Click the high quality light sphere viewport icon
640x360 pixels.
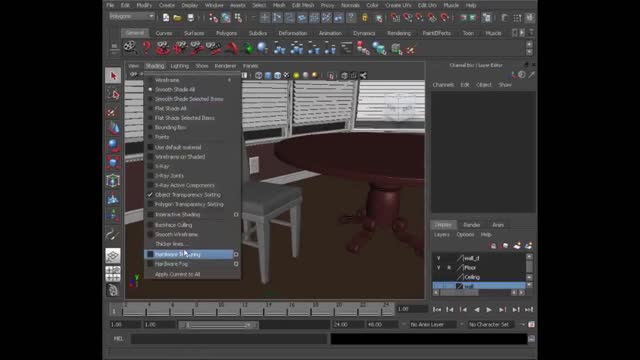tap(315, 75)
